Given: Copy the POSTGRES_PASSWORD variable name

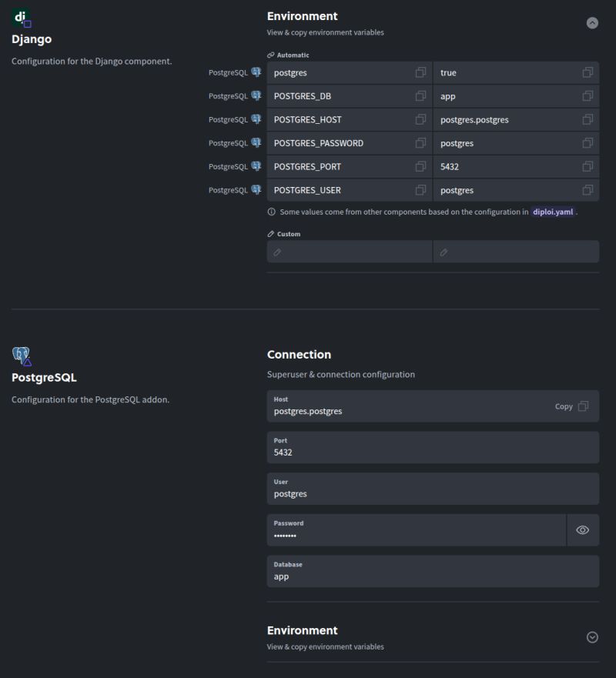Looking at the screenshot, I should [420, 143].
